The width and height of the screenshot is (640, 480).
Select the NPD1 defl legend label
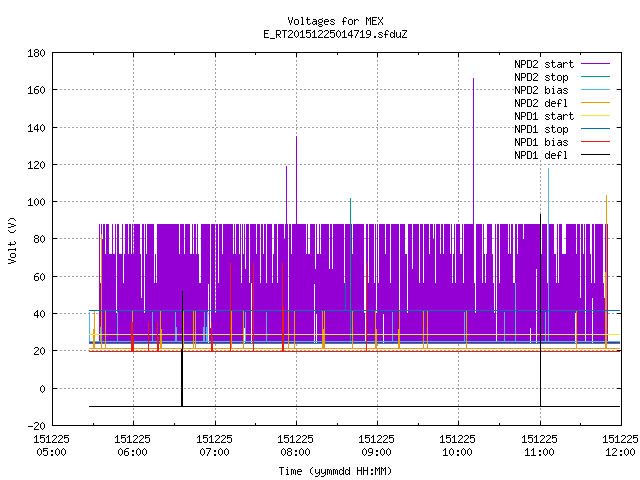pos(541,155)
